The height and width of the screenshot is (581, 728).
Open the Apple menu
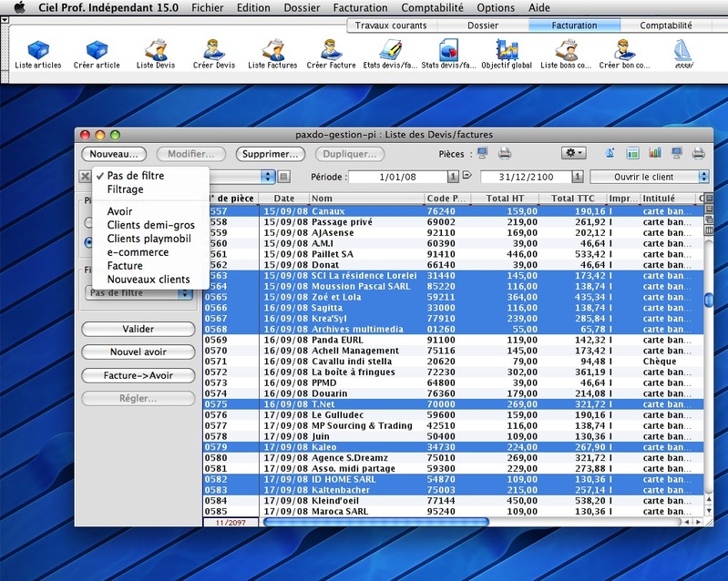[19, 7]
